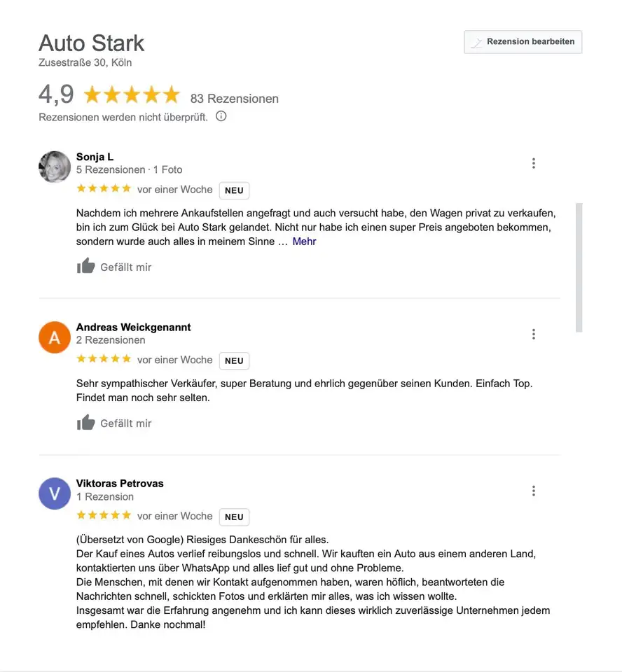
Task: Click the reviews list scrollbar
Action: point(579,266)
